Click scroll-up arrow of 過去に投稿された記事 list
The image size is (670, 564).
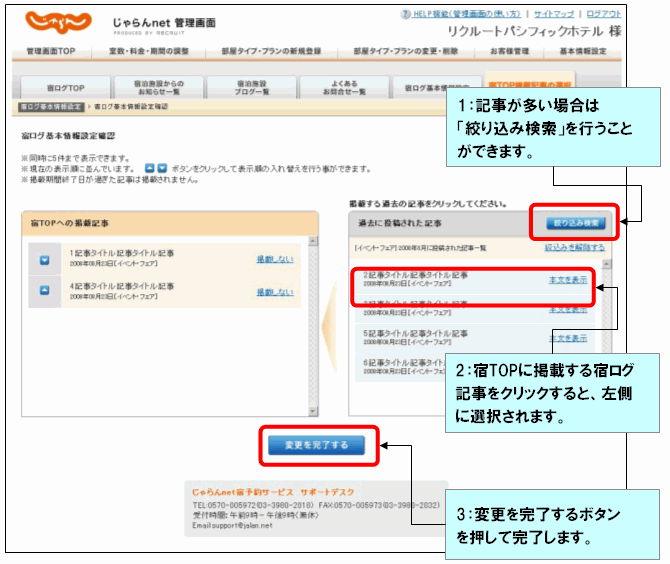tap(606, 264)
